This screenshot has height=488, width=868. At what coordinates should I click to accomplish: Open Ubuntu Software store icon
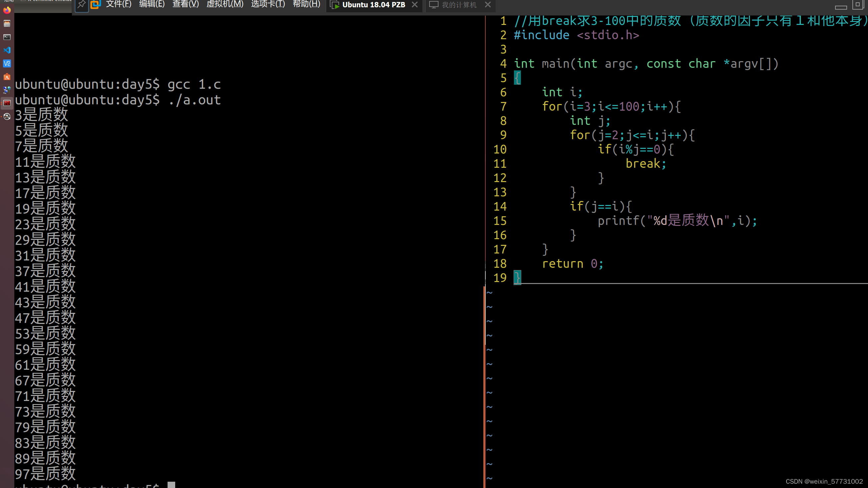[7, 77]
